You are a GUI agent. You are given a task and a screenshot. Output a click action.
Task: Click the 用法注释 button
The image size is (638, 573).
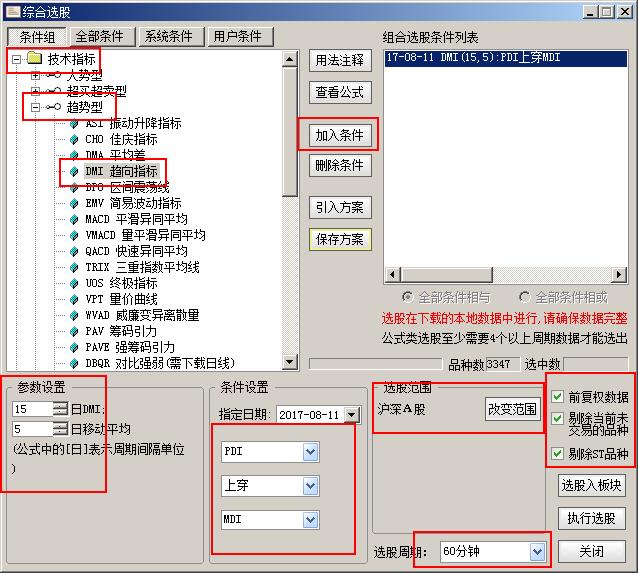(x=340, y=61)
